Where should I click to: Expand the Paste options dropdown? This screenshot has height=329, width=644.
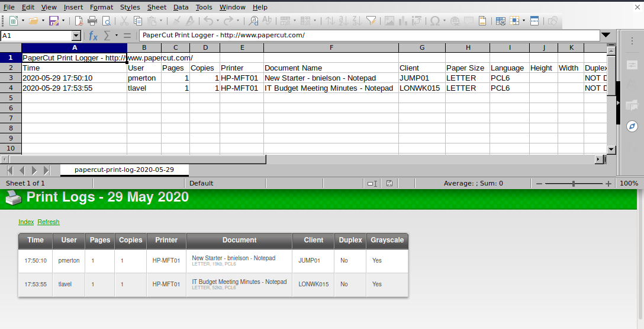click(x=161, y=21)
